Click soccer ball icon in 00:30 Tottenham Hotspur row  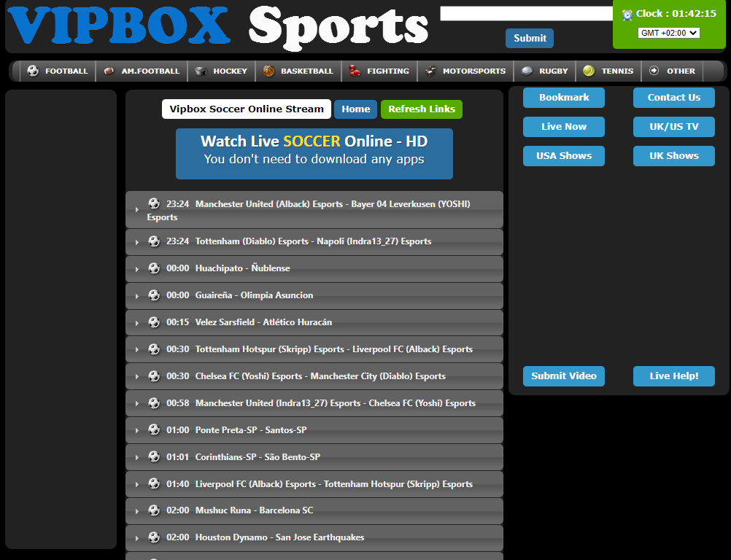click(154, 349)
